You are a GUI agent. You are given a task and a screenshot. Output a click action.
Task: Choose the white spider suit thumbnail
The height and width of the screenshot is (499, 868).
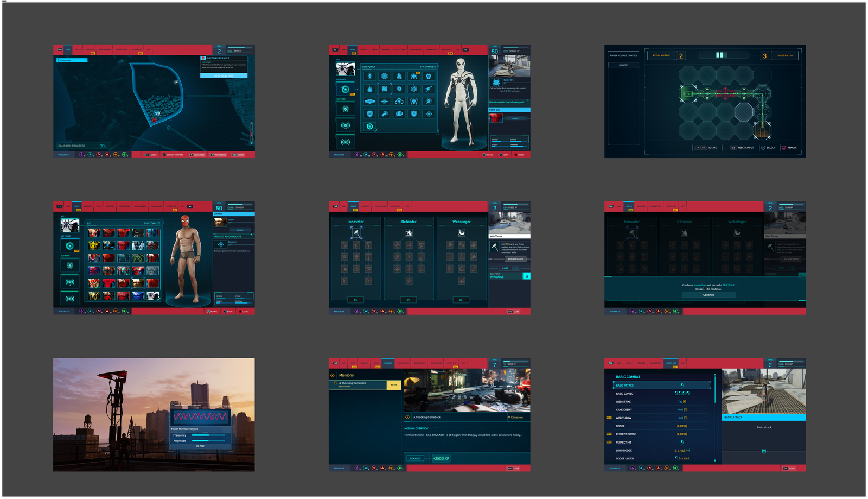point(154,296)
